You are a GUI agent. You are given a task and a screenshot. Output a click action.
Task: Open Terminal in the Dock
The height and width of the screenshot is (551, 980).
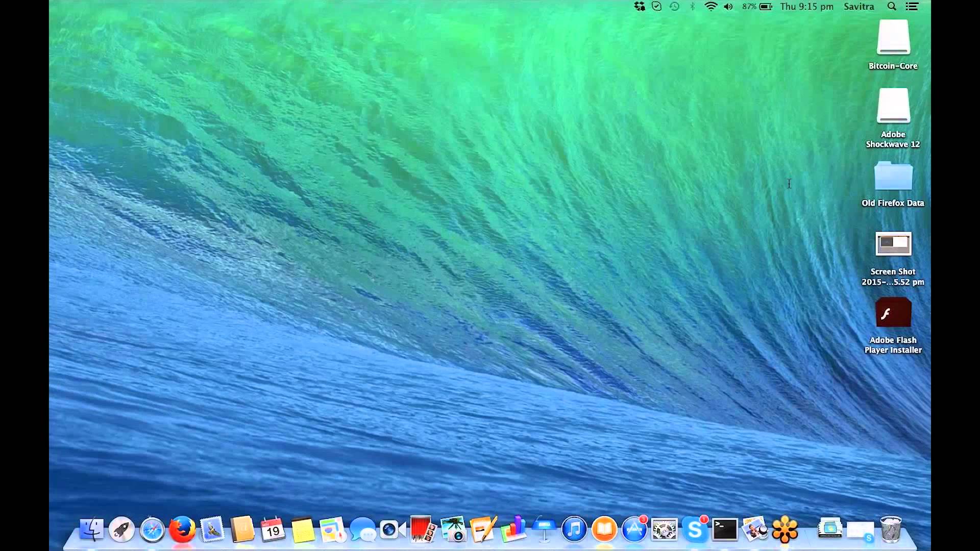pyautogui.click(x=725, y=530)
